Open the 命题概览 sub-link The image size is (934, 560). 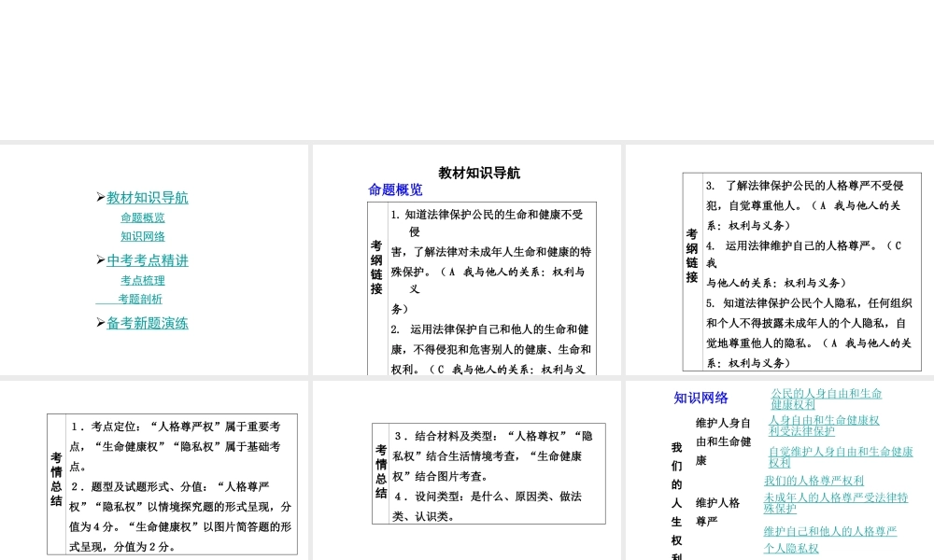click(142, 217)
